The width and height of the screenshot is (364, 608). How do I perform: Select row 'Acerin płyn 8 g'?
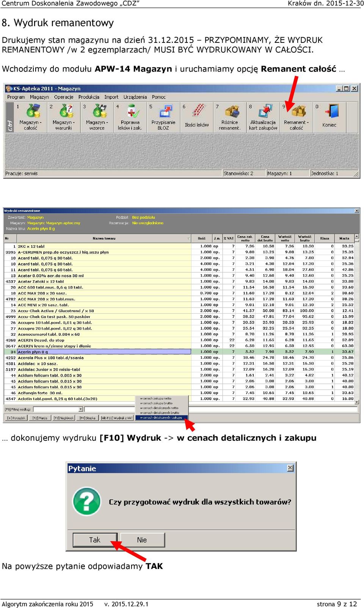(179, 352)
